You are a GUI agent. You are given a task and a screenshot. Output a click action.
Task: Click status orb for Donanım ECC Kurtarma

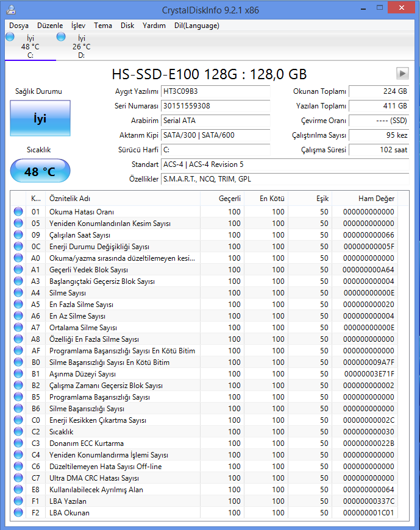[x=18, y=443]
